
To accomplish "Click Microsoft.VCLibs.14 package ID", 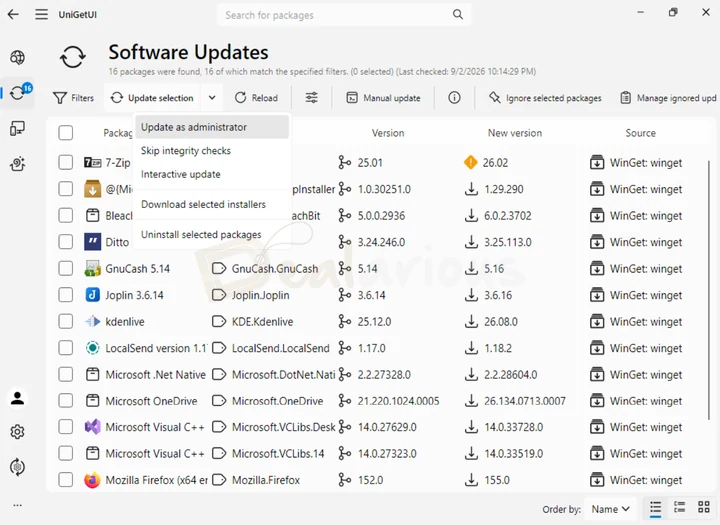I will [278, 454].
